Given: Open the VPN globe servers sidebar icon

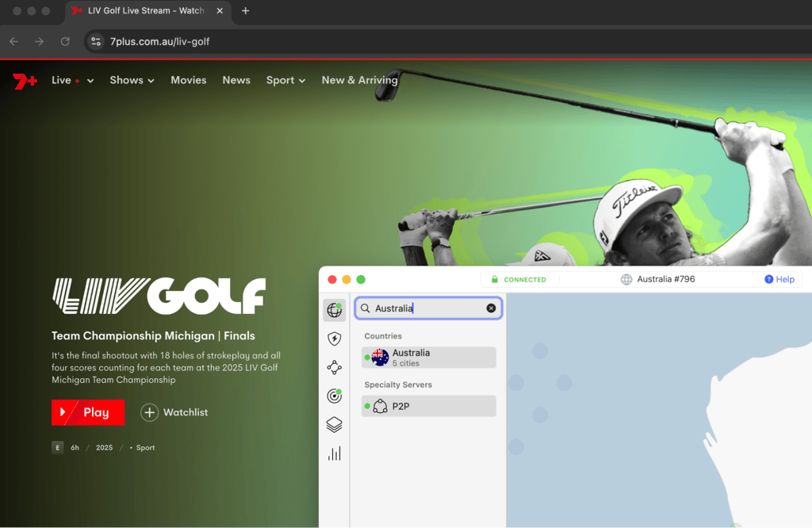Looking at the screenshot, I should click(335, 310).
